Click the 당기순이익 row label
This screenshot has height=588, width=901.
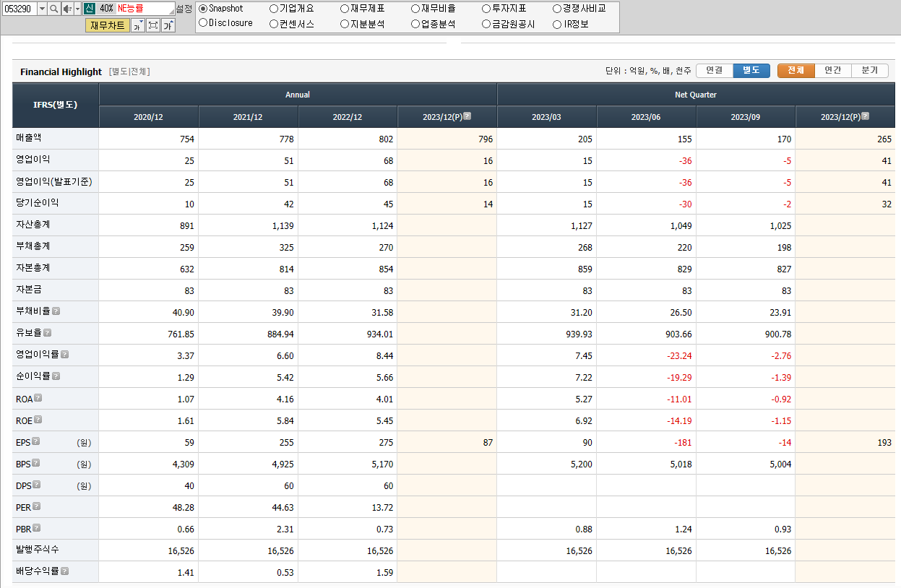[37, 203]
